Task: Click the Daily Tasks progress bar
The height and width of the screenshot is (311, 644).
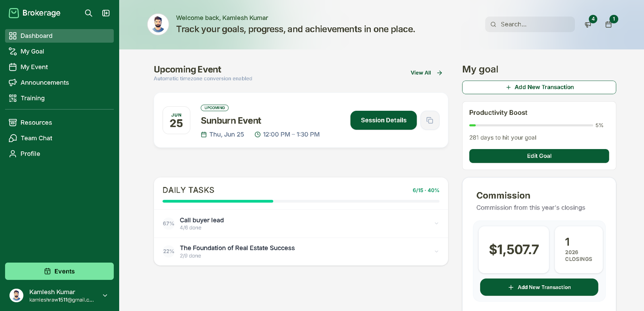Action: click(x=301, y=201)
